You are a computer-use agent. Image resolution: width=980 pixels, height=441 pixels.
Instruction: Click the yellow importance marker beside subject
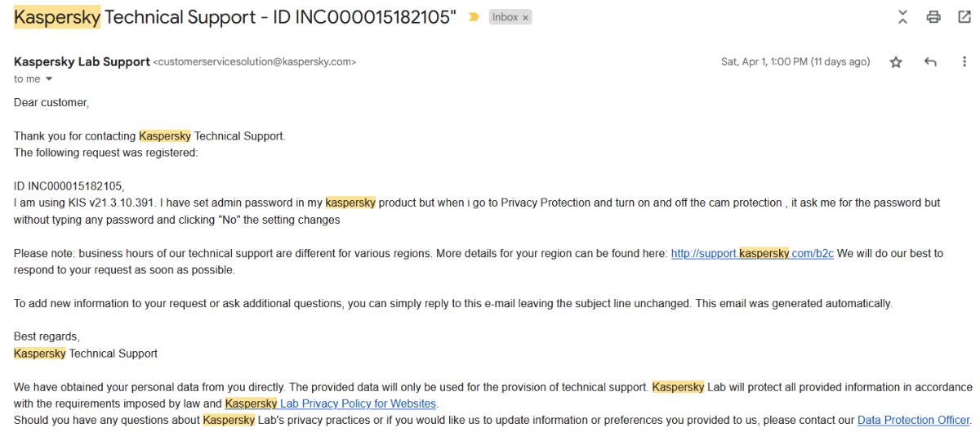point(474,17)
